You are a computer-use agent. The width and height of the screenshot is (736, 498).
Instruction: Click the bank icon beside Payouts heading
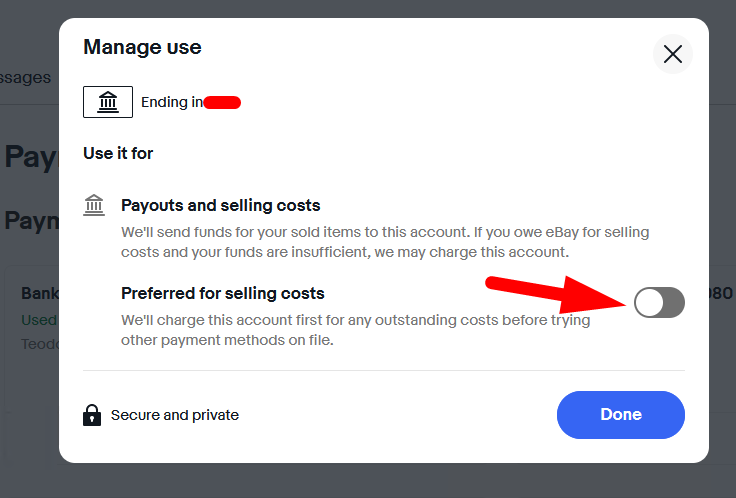click(x=94, y=205)
